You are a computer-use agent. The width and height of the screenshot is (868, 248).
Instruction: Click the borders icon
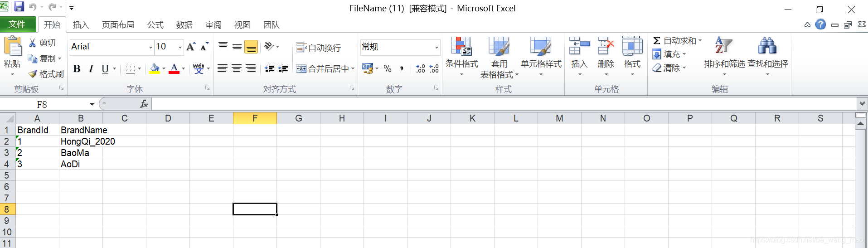coord(131,69)
